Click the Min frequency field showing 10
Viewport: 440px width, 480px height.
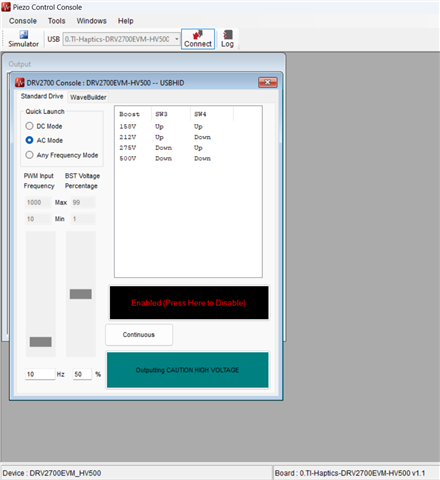38,219
